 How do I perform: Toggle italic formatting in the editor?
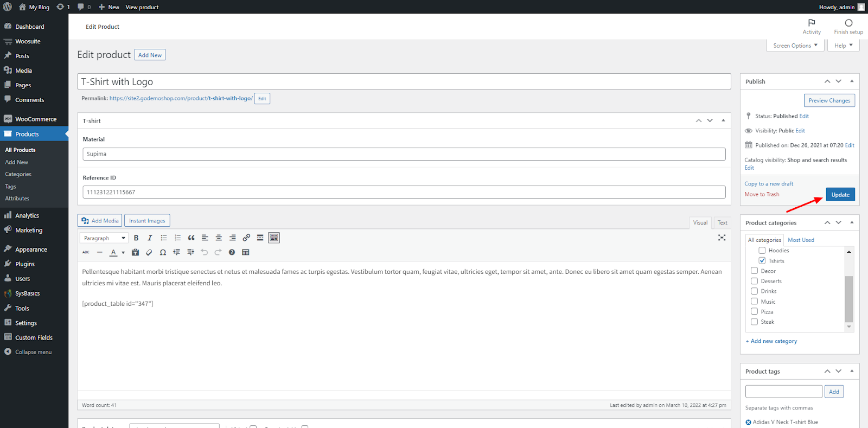tap(150, 238)
